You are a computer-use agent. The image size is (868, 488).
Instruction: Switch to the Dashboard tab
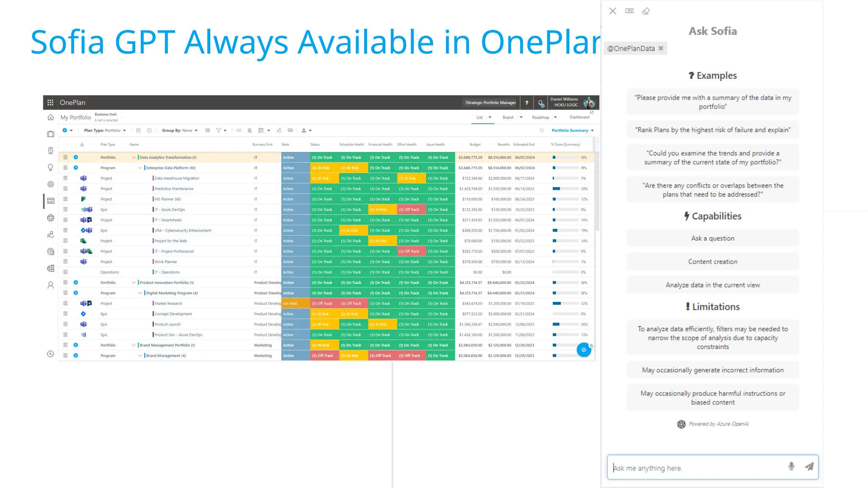[x=579, y=117]
